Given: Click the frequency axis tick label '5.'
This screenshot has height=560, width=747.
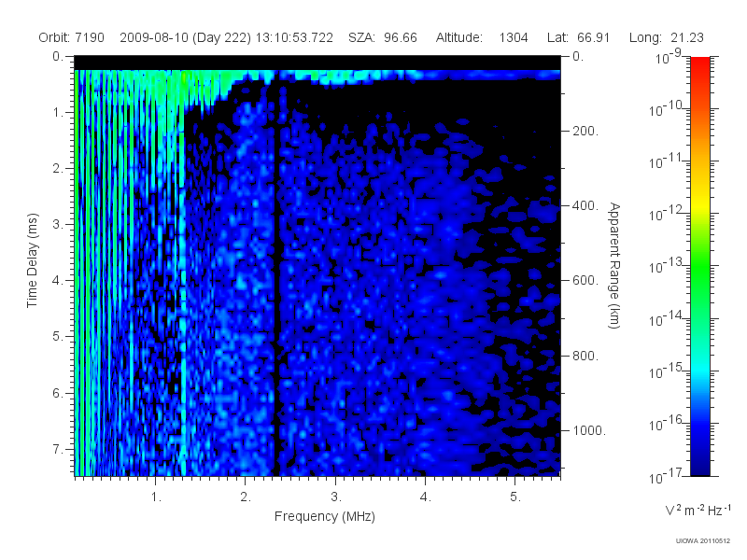Looking at the screenshot, I should [515, 497].
